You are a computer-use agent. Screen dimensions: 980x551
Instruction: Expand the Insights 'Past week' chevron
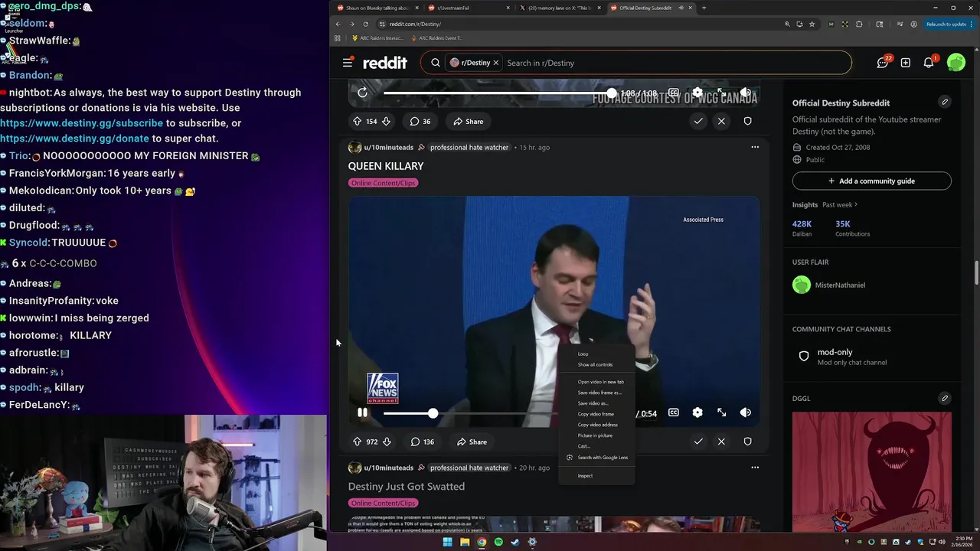pos(856,205)
